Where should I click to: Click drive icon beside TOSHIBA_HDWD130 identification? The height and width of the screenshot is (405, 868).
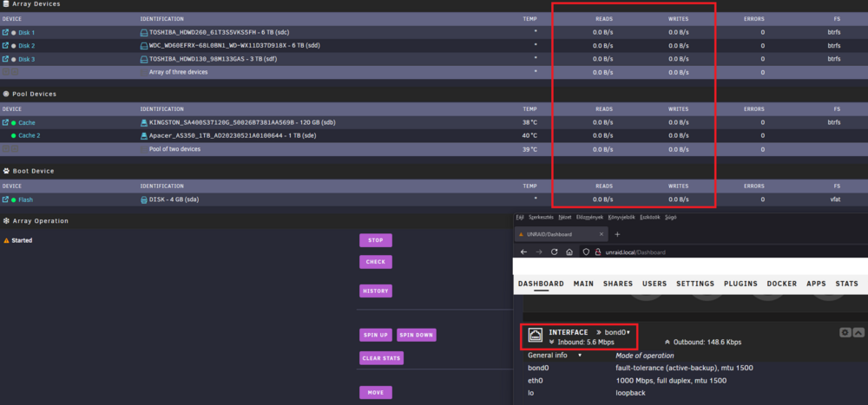pyautogui.click(x=144, y=59)
